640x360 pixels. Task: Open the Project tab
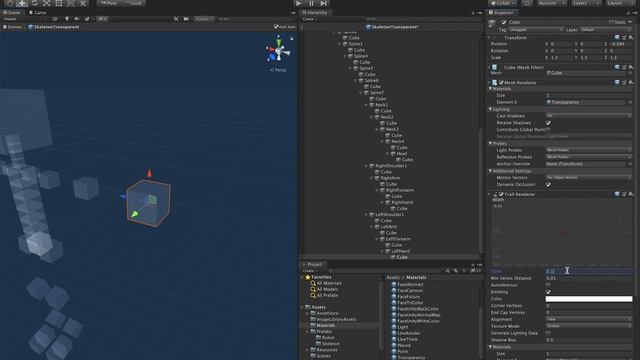[x=312, y=264]
